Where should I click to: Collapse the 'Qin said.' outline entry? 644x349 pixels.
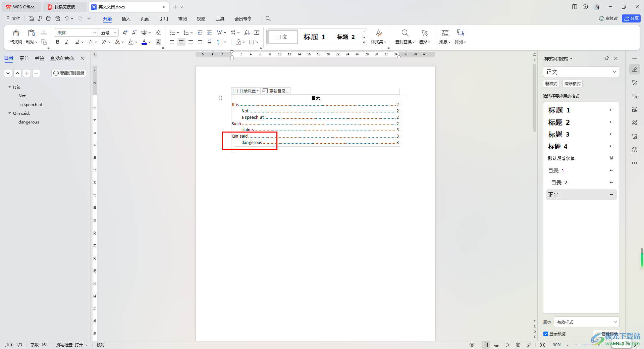pyautogui.click(x=9, y=113)
